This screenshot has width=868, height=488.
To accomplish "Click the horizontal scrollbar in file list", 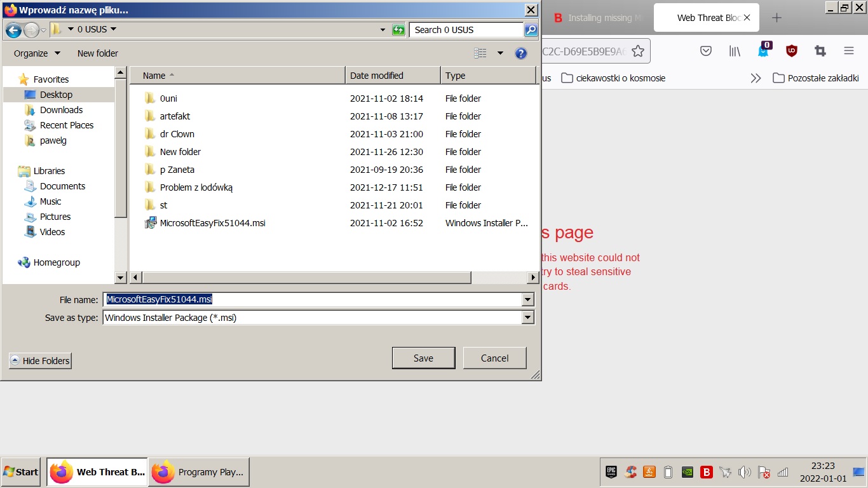I will (x=306, y=278).
